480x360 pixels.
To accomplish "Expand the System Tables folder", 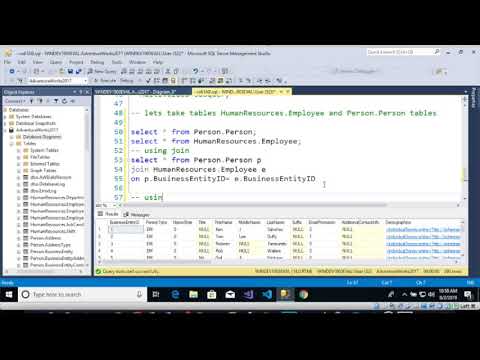I will [19, 150].
